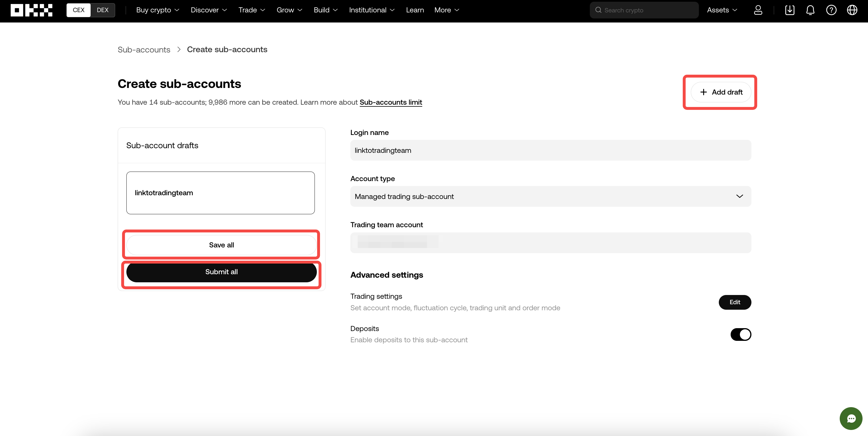This screenshot has height=436, width=868.
Task: Click the linktotradingteam login name field
Action: 551,150
